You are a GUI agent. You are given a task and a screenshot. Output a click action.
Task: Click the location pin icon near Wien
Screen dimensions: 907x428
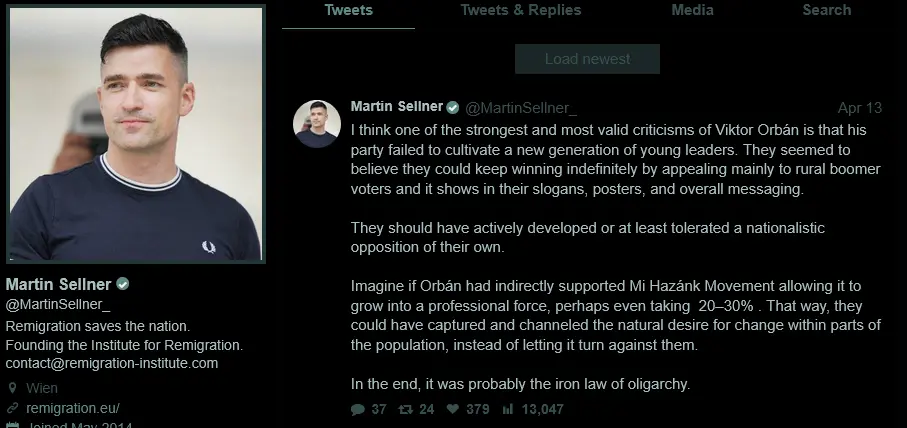point(12,388)
